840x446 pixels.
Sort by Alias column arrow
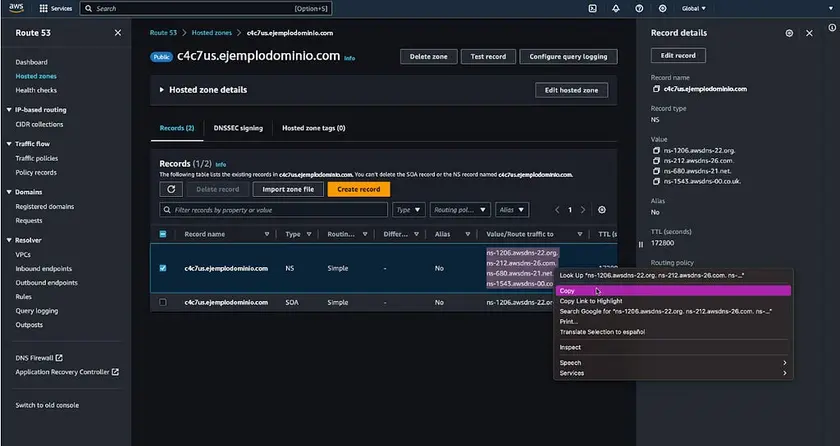pos(468,235)
